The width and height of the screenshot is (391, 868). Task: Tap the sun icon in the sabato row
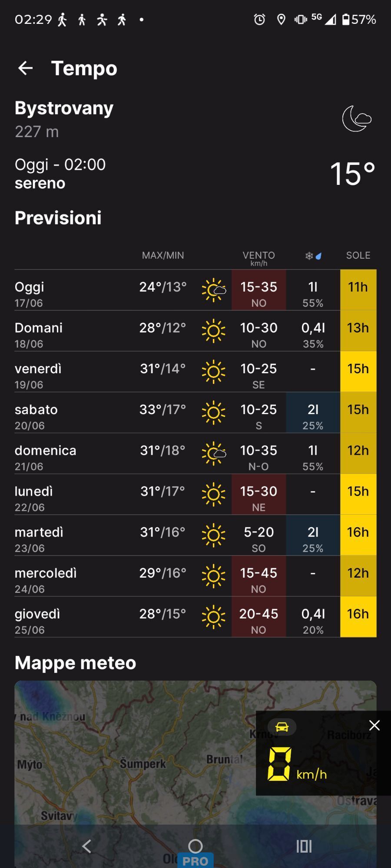[x=213, y=413]
